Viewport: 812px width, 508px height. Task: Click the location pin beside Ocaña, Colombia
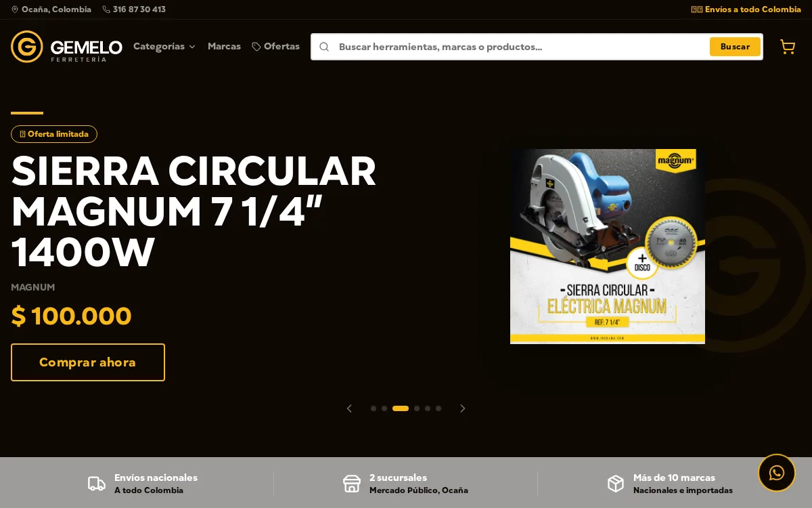pyautogui.click(x=15, y=9)
